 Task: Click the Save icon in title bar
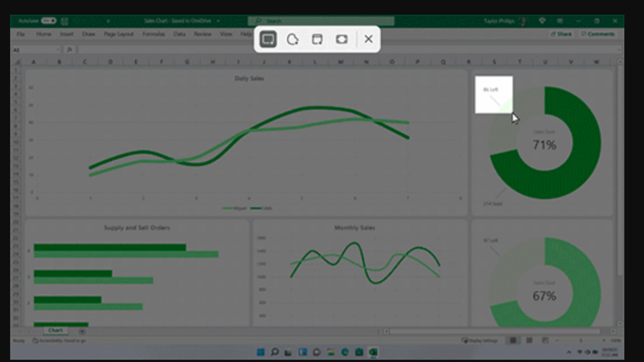pyautogui.click(x=64, y=21)
